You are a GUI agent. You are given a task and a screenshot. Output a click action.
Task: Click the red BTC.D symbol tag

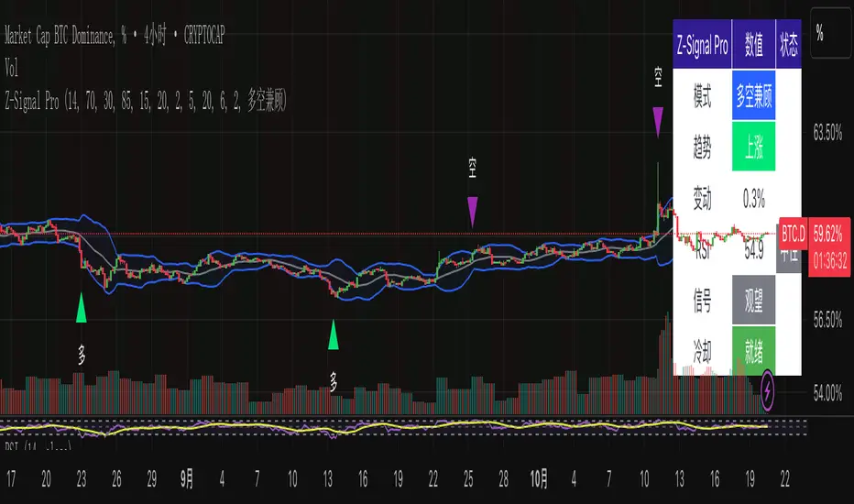click(793, 235)
